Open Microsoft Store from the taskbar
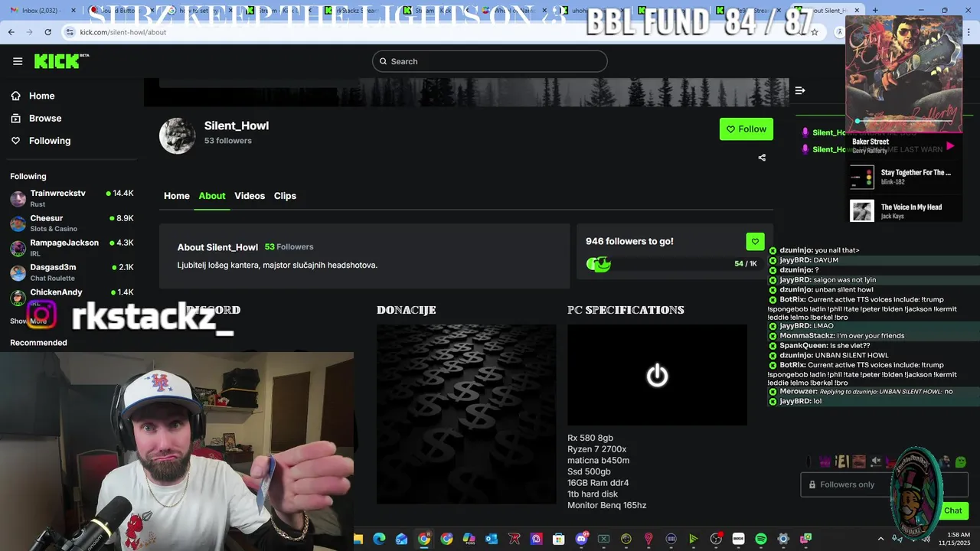The image size is (980, 551). click(559, 539)
